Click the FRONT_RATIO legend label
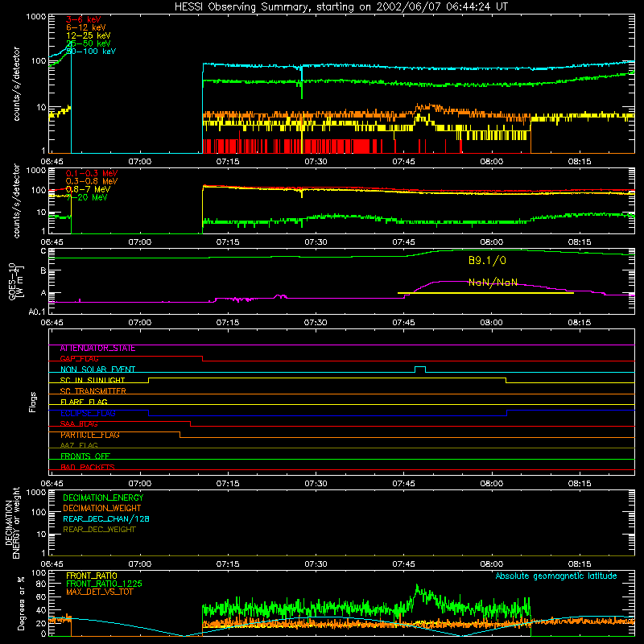 pos(92,576)
